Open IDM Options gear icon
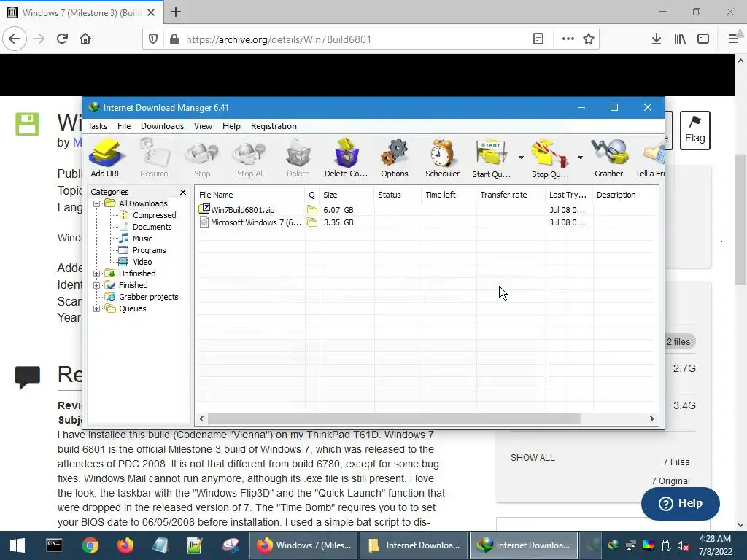Viewport: 747px width, 560px height. [395, 158]
